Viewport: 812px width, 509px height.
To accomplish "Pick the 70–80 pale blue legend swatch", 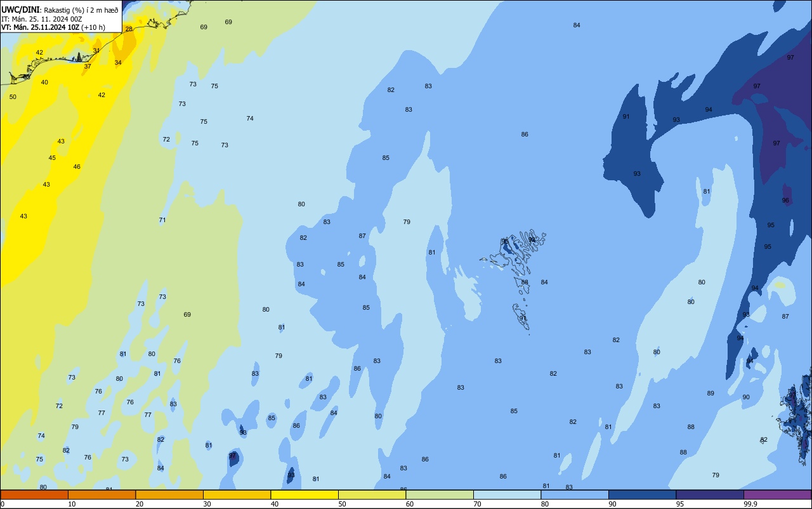I will tap(507, 494).
